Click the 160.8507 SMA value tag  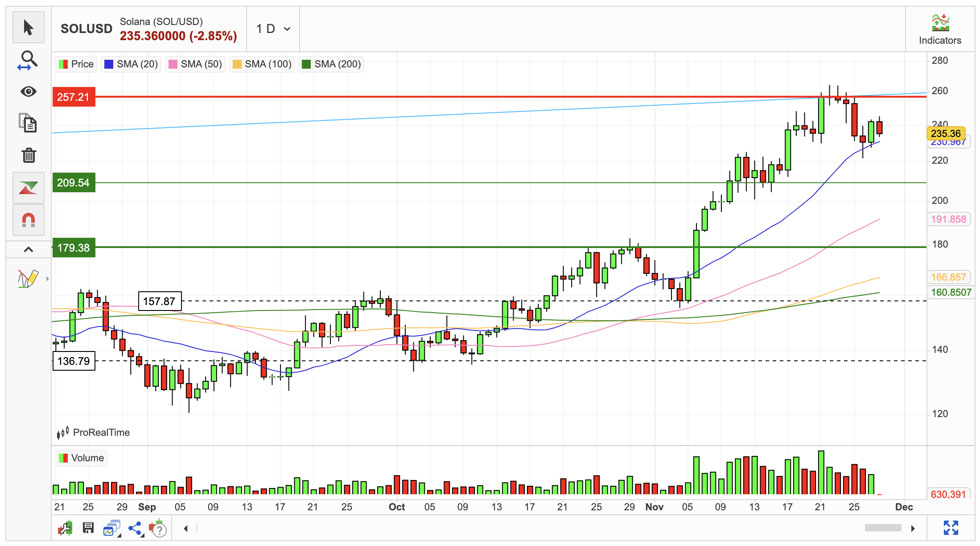click(x=951, y=292)
